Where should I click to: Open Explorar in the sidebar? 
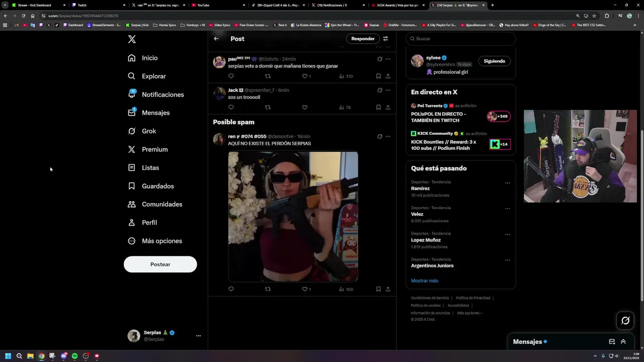click(147, 76)
